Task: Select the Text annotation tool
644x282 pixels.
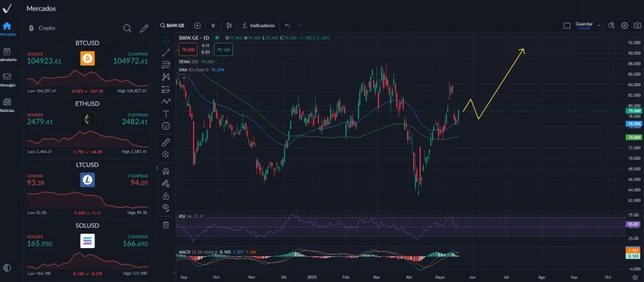Action: [166, 113]
